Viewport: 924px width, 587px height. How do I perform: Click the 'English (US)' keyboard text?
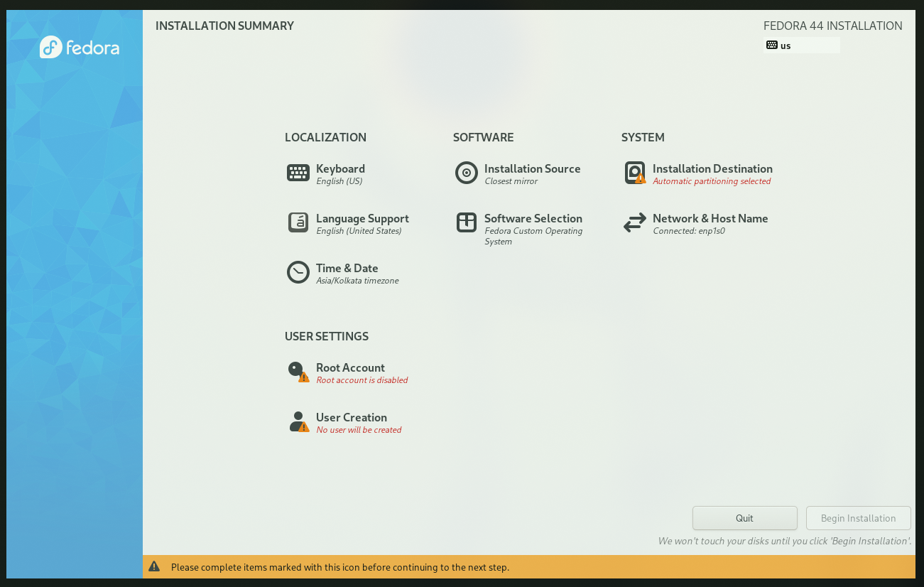(x=339, y=181)
